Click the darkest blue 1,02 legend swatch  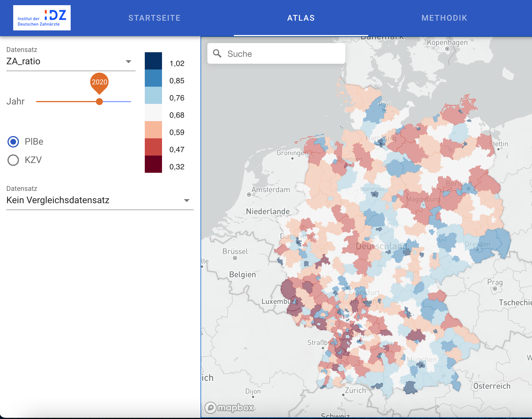point(153,61)
